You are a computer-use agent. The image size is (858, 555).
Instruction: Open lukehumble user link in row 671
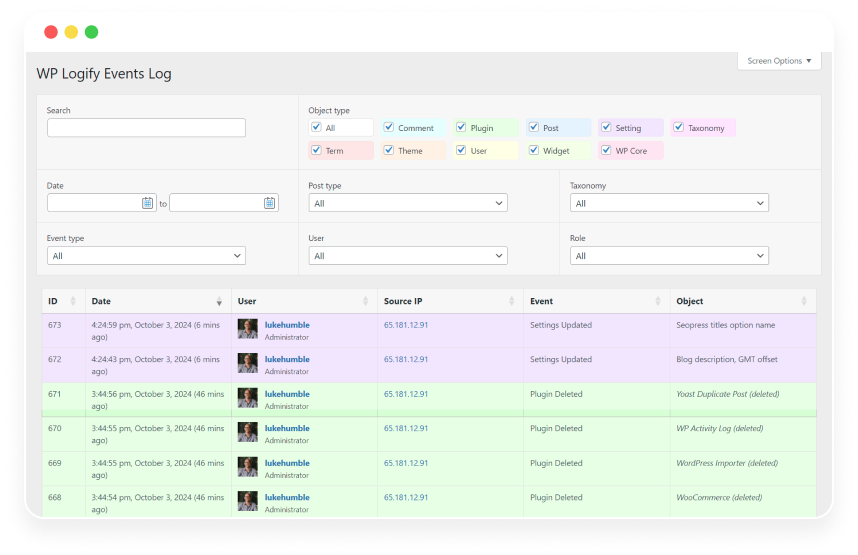287,394
